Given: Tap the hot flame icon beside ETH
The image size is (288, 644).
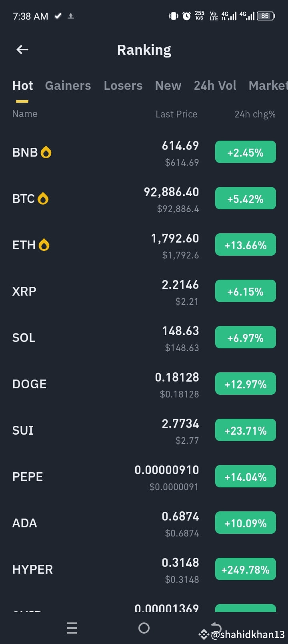Looking at the screenshot, I should click(44, 245).
